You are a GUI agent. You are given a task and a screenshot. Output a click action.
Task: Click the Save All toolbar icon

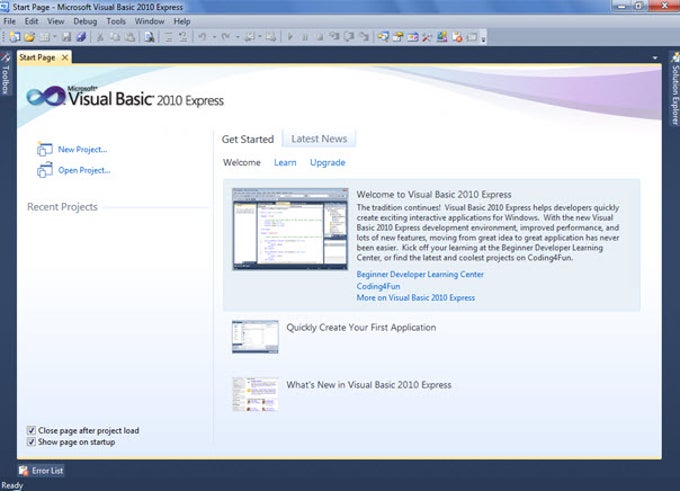click(81, 37)
